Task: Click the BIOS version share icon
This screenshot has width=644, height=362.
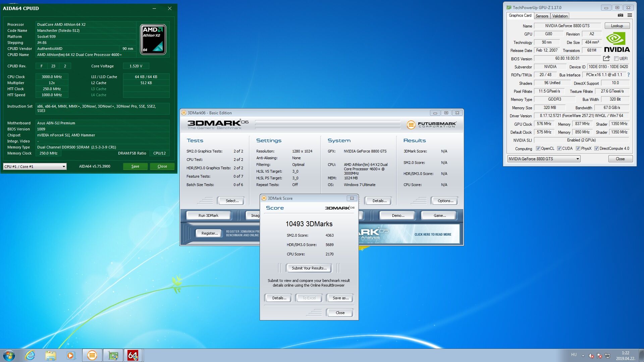Action: (606, 58)
